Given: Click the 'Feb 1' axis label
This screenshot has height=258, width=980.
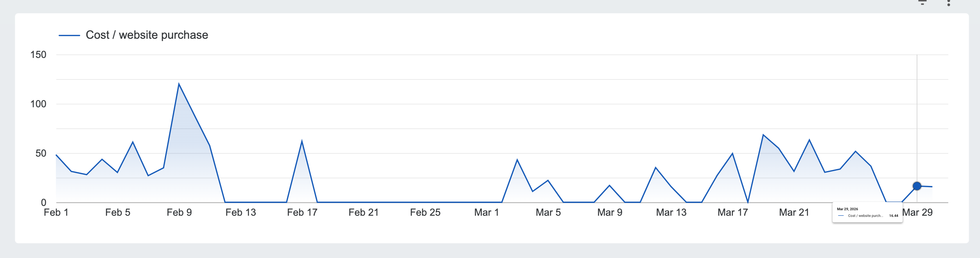Looking at the screenshot, I should 56,213.
